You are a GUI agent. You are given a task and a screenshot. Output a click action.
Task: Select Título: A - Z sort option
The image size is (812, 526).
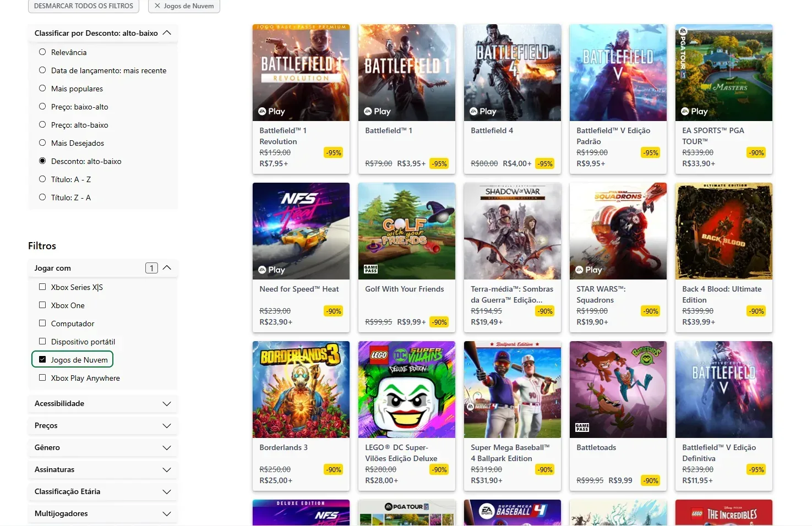(x=42, y=179)
